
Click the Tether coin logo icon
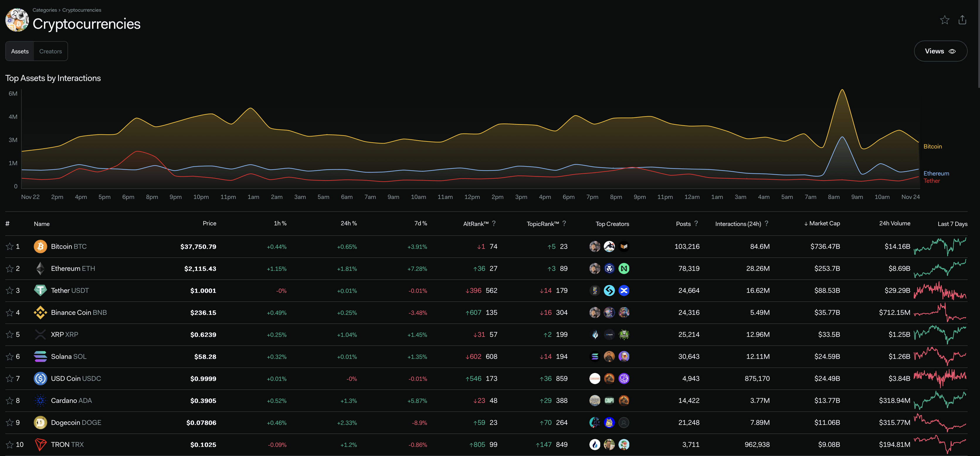pyautogui.click(x=40, y=291)
